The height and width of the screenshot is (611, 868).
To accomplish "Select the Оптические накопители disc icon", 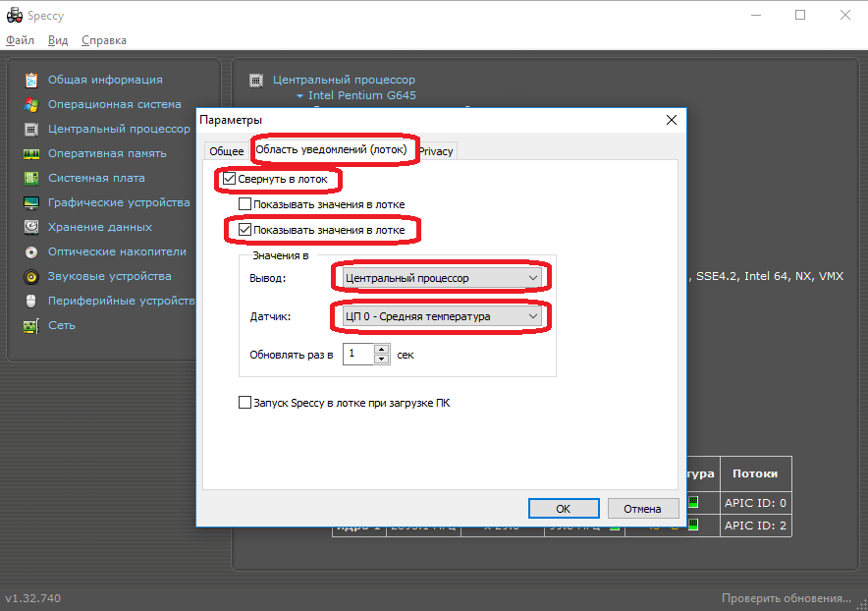I will (30, 251).
